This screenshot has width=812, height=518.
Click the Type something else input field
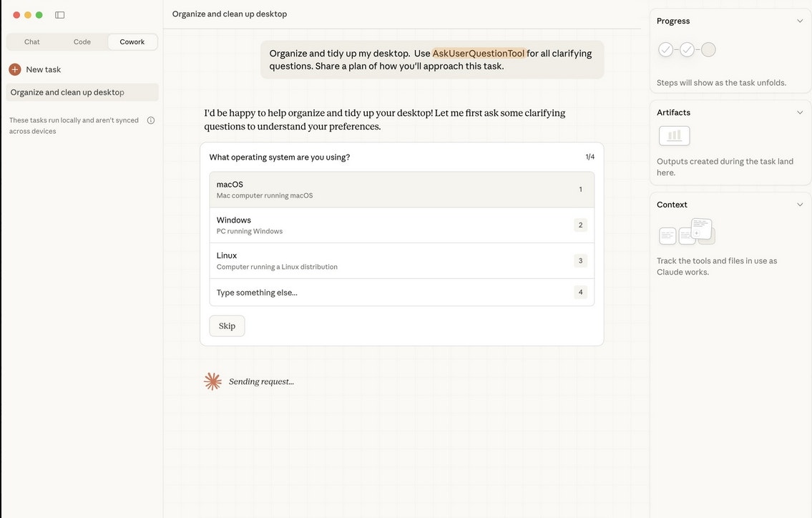point(401,292)
